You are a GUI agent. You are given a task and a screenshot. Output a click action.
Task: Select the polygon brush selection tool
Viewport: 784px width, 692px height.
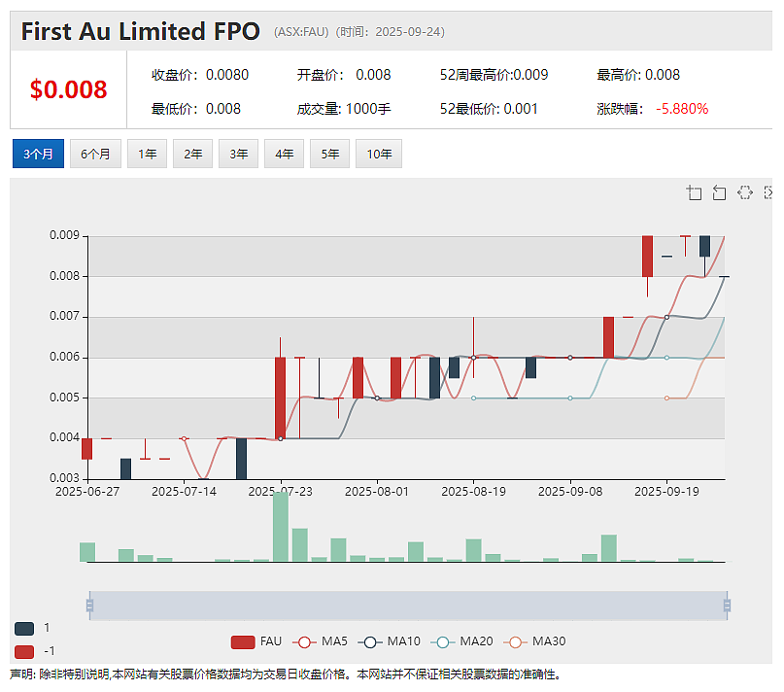(745, 192)
